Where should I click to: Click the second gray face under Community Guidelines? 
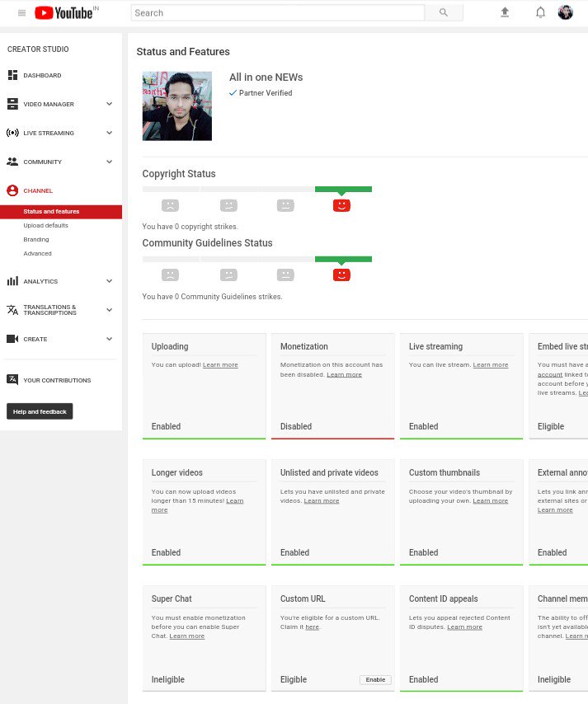(x=228, y=275)
